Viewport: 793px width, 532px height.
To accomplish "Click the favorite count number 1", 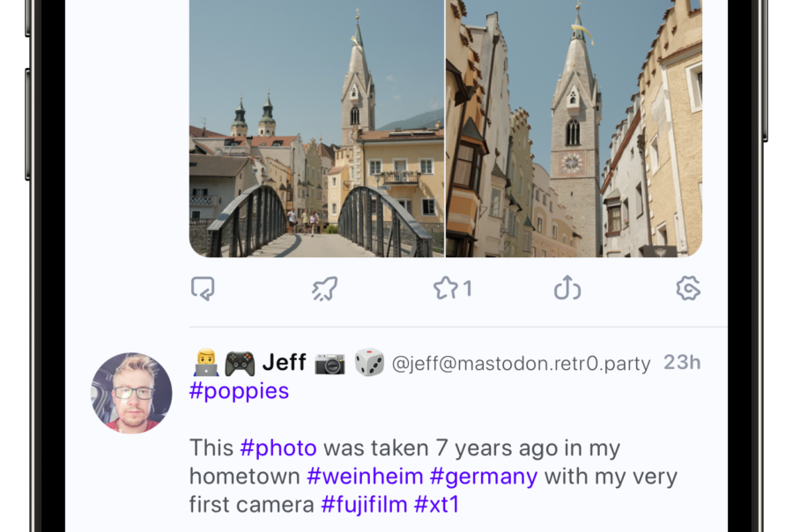I will coord(467,289).
